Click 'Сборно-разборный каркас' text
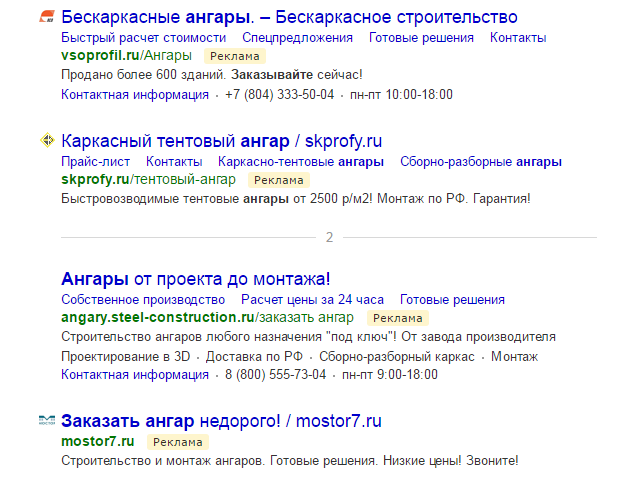Image resolution: width=626 pixels, height=485 pixels. pyautogui.click(x=397, y=356)
